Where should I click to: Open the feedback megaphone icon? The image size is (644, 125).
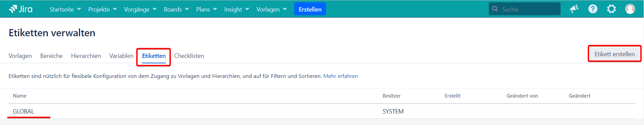pos(574,9)
